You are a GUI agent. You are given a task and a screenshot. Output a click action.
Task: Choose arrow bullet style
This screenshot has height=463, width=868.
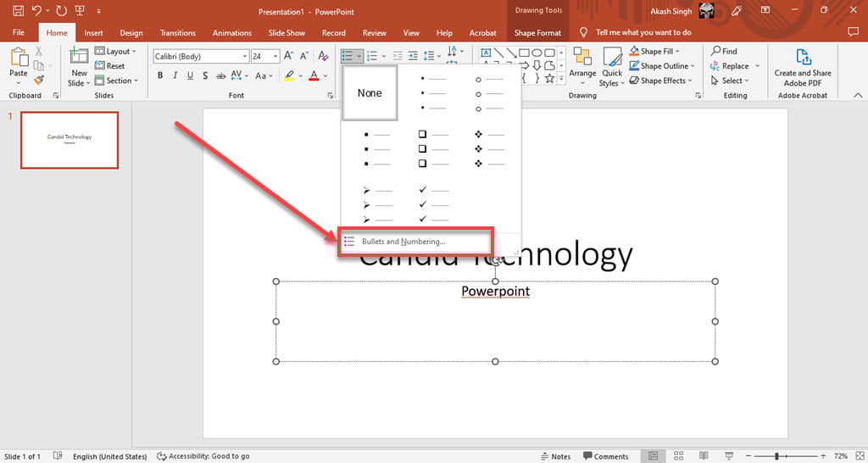click(x=377, y=204)
